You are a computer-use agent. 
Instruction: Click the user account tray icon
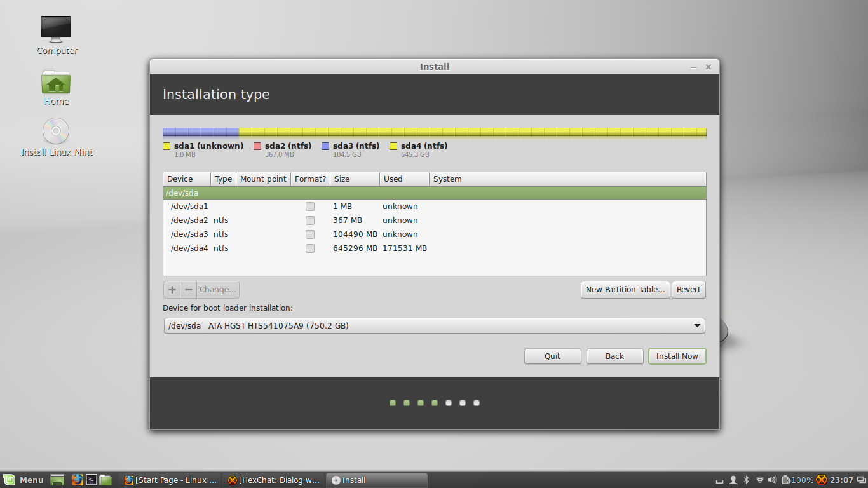pos(733,480)
